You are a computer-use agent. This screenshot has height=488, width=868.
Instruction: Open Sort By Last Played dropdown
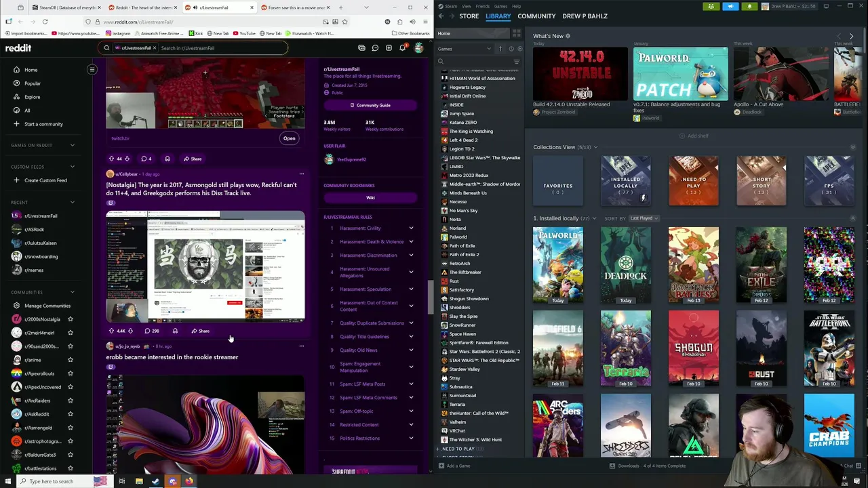coord(644,218)
